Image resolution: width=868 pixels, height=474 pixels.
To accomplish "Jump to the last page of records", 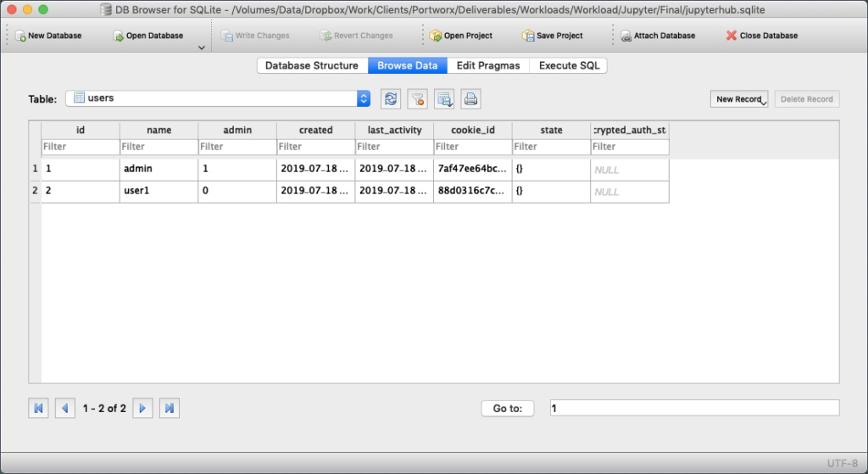I will coord(170,409).
